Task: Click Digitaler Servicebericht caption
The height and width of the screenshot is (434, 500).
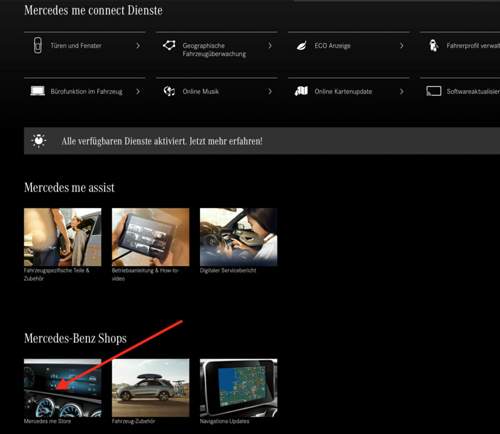Action: point(228,271)
